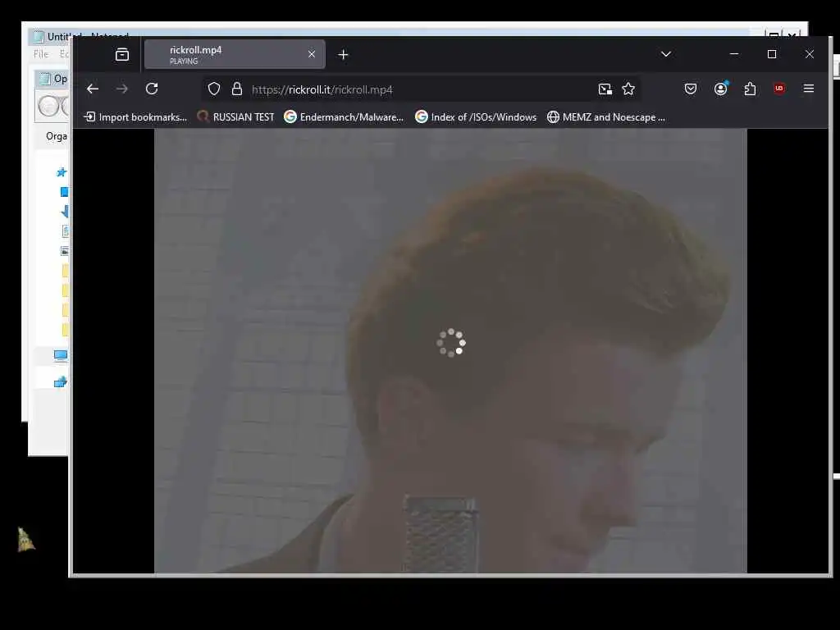Screen dimensions: 840x630
Task: Click Back round button in Open dialog
Action: [x=48, y=106]
